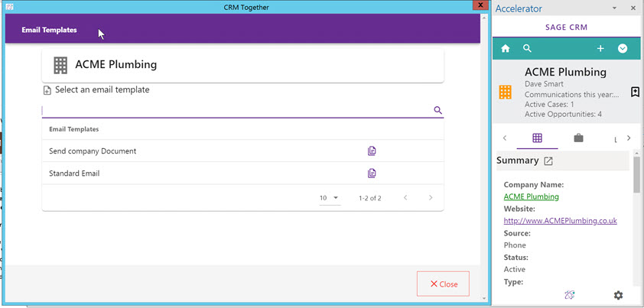Click the Summary section heading
Screen dimensions: 644x308
[x=518, y=160]
